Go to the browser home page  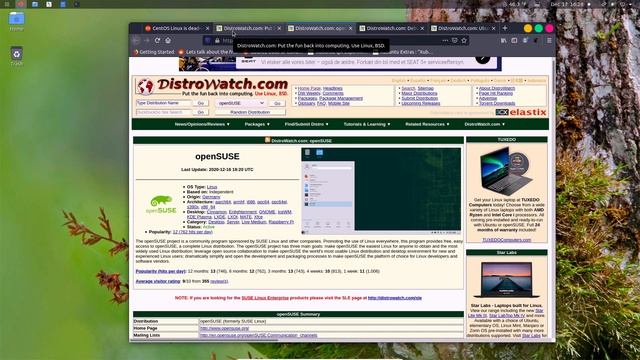(x=168, y=40)
